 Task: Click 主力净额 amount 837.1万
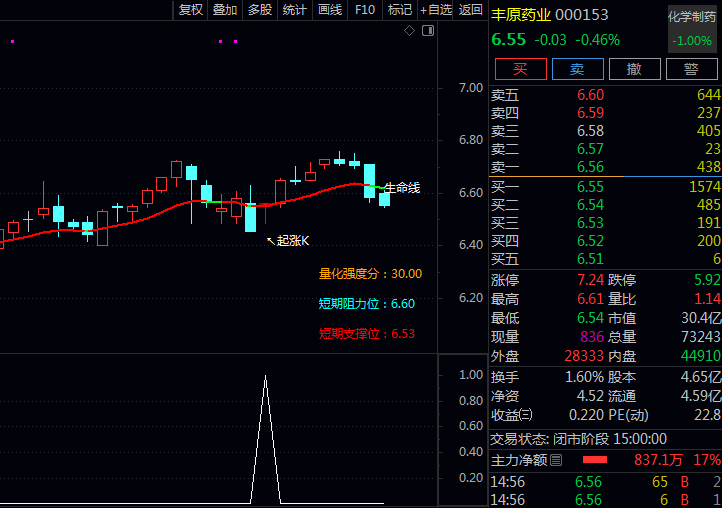click(x=658, y=460)
